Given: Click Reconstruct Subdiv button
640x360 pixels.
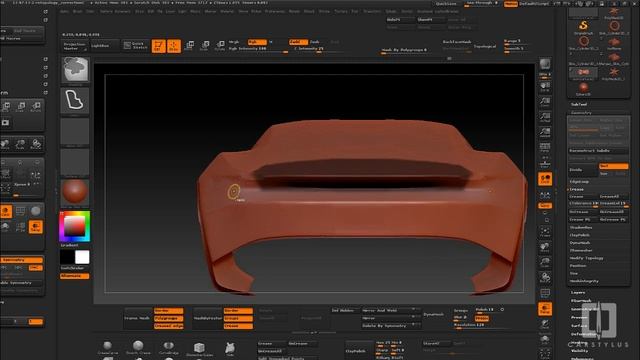Looking at the screenshot, I should (x=598, y=151).
